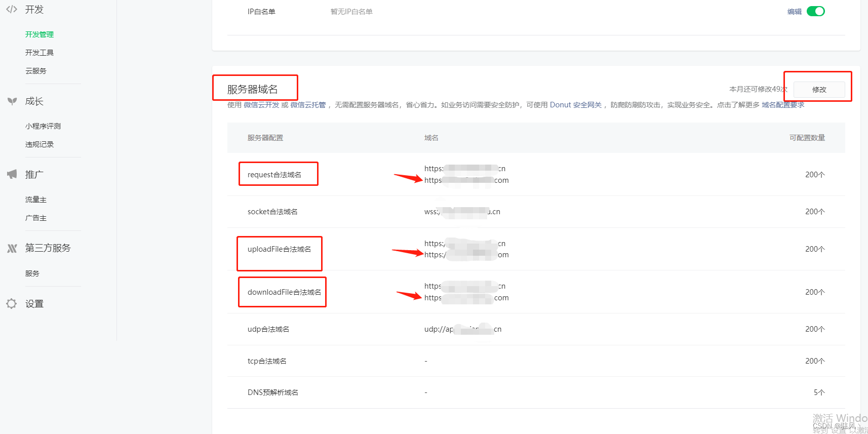
Task: Click the 编辑 link for IP白名单
Action: click(x=795, y=12)
